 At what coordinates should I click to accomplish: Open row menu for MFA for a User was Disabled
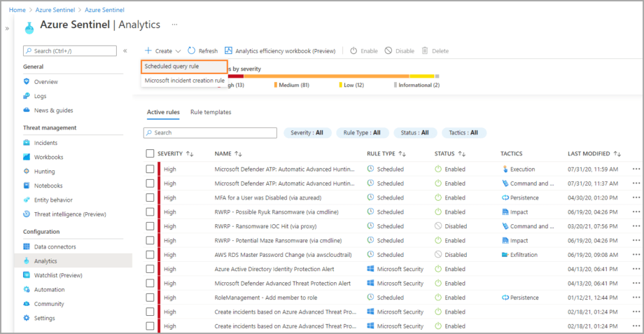[x=636, y=197]
